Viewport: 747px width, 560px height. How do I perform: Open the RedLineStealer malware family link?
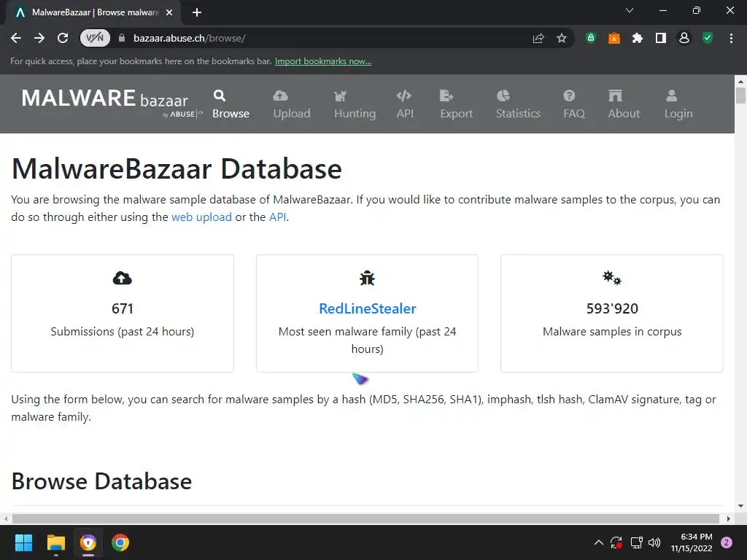(x=368, y=308)
